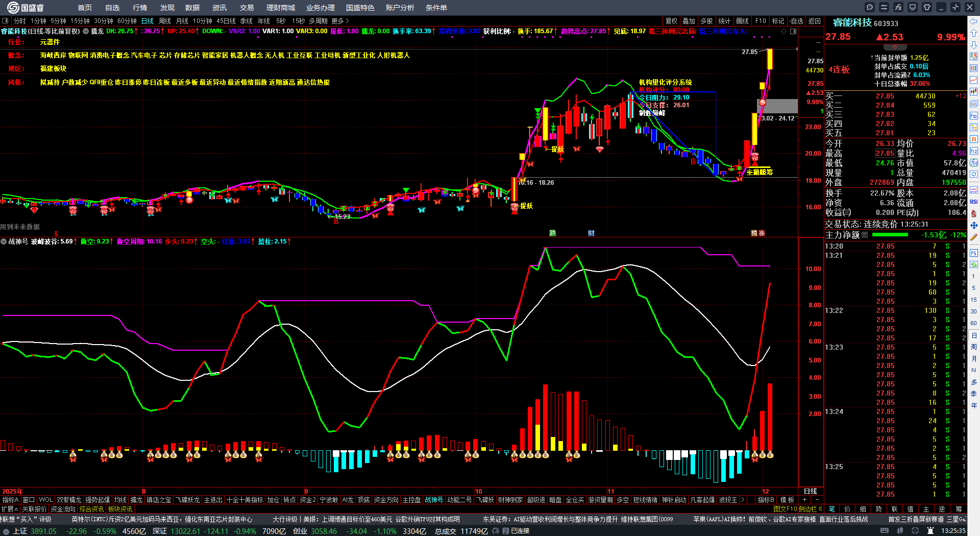Click the green refresh icon in sidebar

(x=974, y=264)
